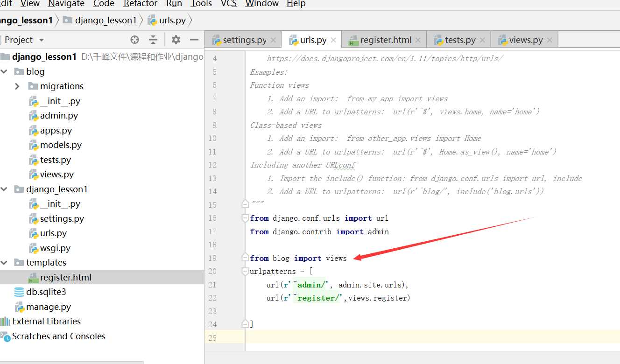
Task: Close the settings.py tab
Action: pyautogui.click(x=273, y=40)
